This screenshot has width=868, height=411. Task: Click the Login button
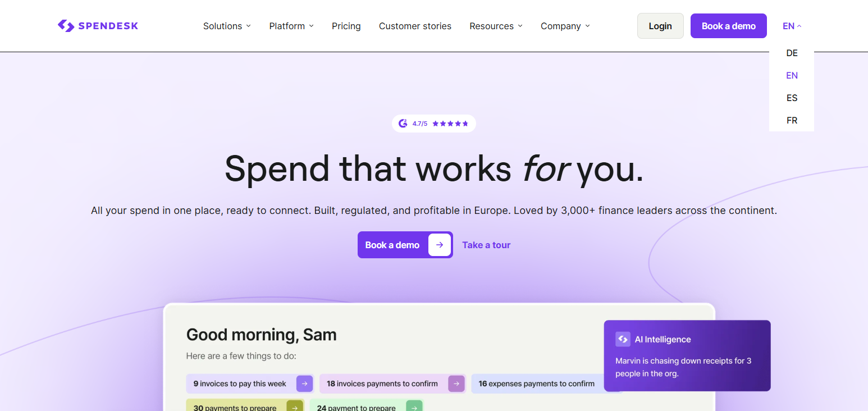[660, 26]
